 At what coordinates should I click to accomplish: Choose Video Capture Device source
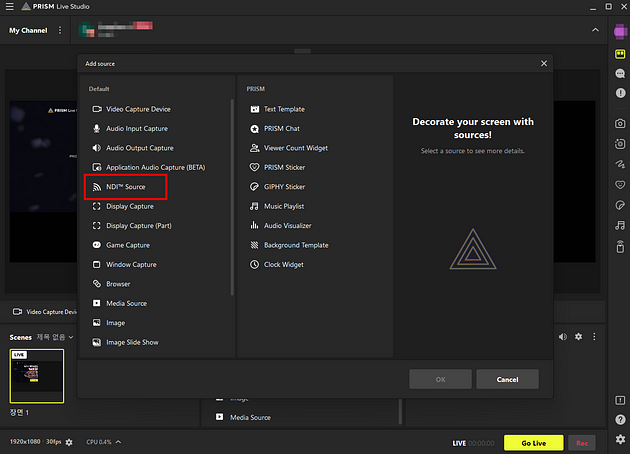(138, 109)
